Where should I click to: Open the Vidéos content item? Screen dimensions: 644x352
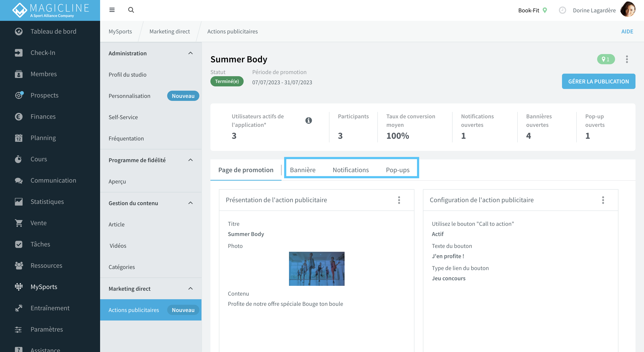tap(151, 246)
